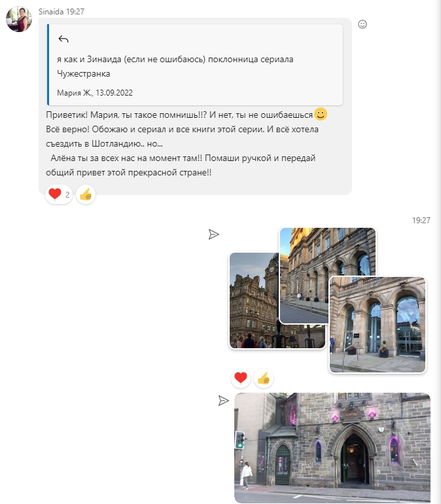The image size is (441, 504).
Task: Open the clock tower building photo
Action: [253, 300]
